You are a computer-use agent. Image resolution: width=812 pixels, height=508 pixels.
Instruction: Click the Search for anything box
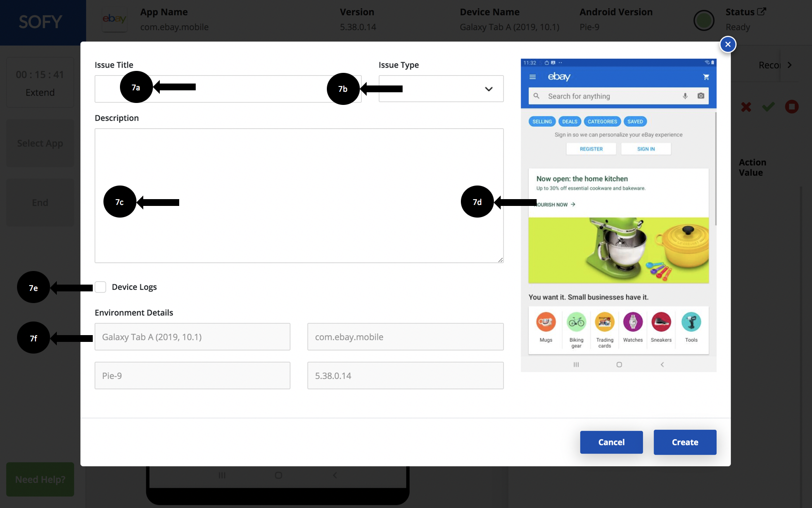tap(618, 96)
